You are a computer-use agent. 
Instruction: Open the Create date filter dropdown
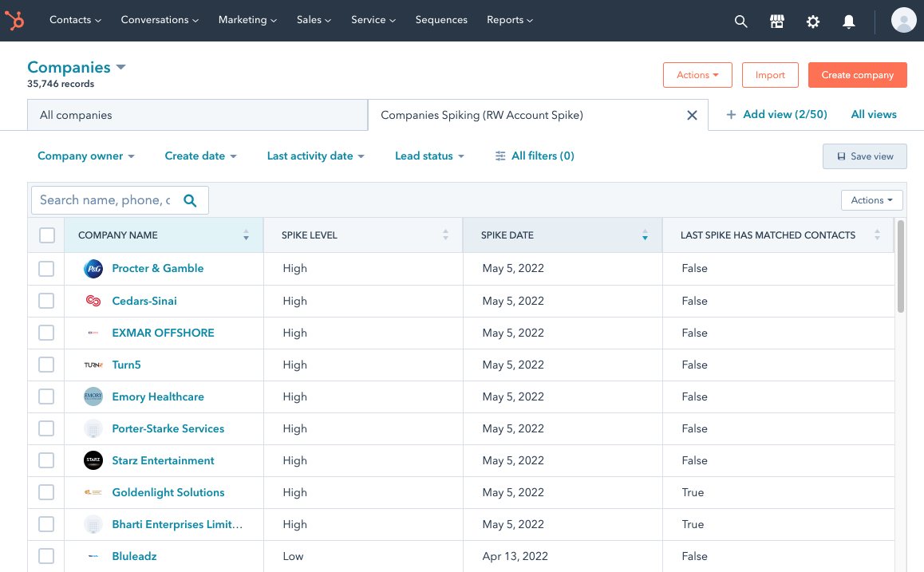(x=200, y=156)
